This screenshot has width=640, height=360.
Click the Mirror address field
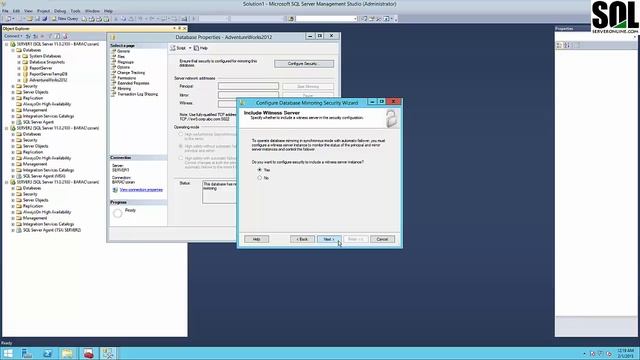pyautogui.click(x=248, y=95)
